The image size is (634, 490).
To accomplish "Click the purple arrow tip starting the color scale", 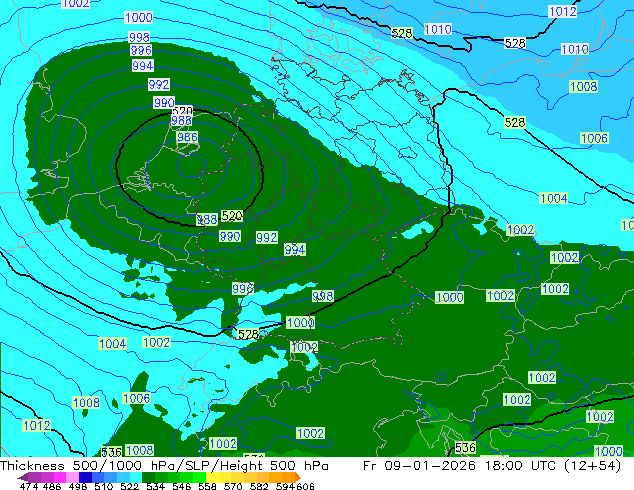I will 22,478.
